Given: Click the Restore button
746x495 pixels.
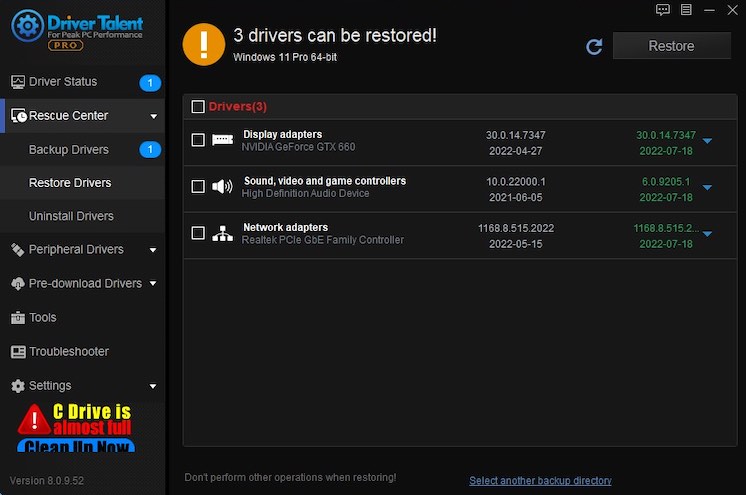Looking at the screenshot, I should (671, 46).
